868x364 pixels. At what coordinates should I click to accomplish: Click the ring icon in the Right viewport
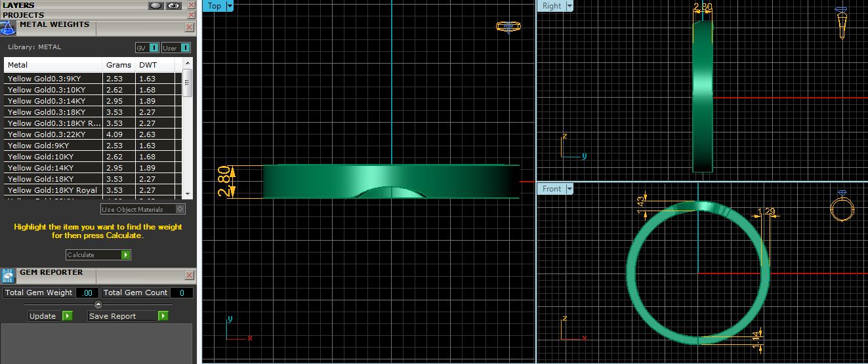(841, 24)
